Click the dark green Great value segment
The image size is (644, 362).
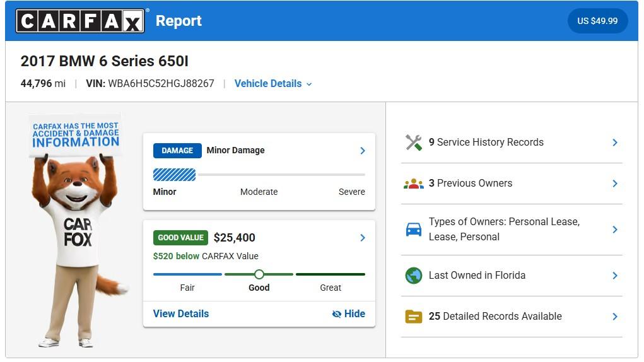coord(331,274)
